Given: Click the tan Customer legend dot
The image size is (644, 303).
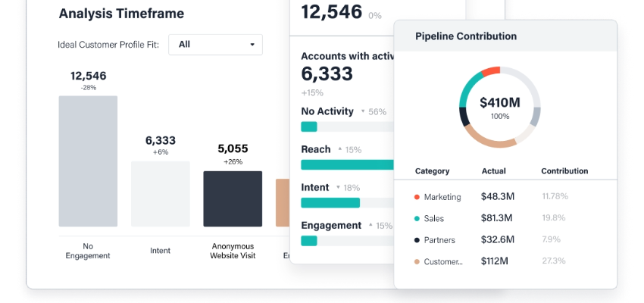Looking at the screenshot, I should point(417,262).
